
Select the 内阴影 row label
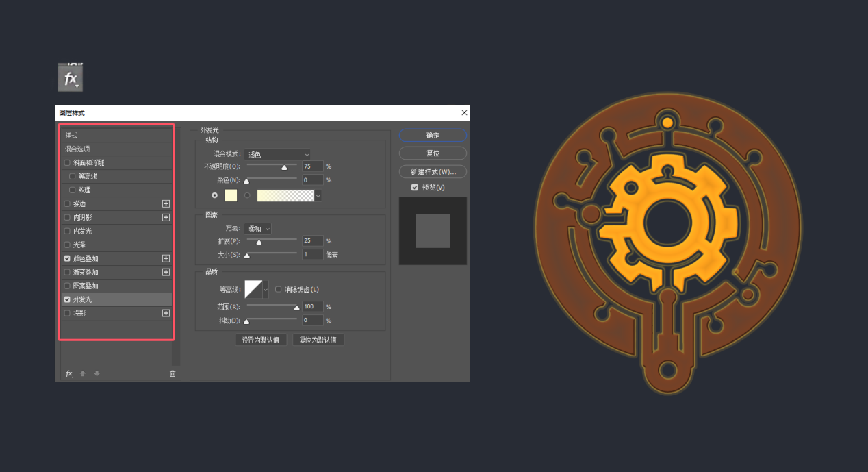pyautogui.click(x=82, y=217)
